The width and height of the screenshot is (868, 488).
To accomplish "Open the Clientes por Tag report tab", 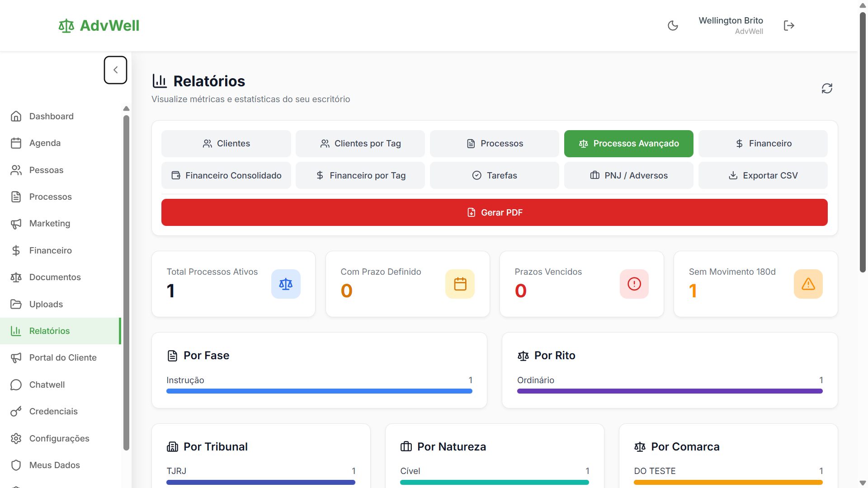I will tap(360, 144).
